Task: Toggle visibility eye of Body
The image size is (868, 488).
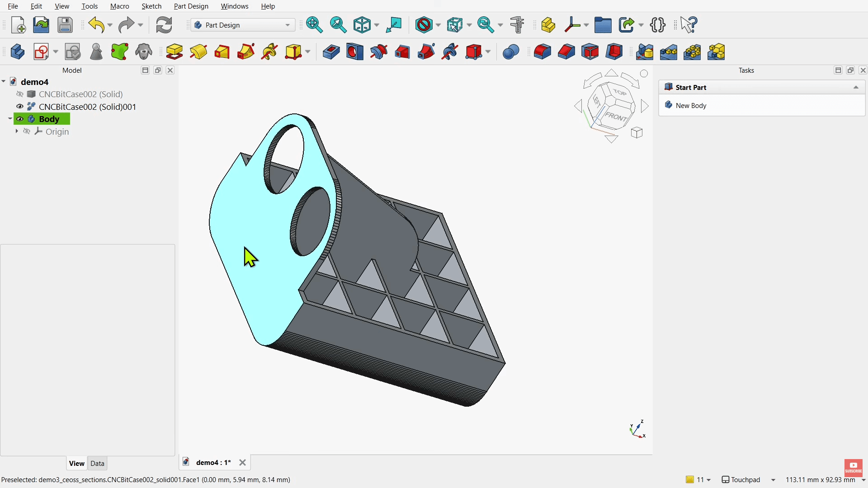Action: click(20, 119)
